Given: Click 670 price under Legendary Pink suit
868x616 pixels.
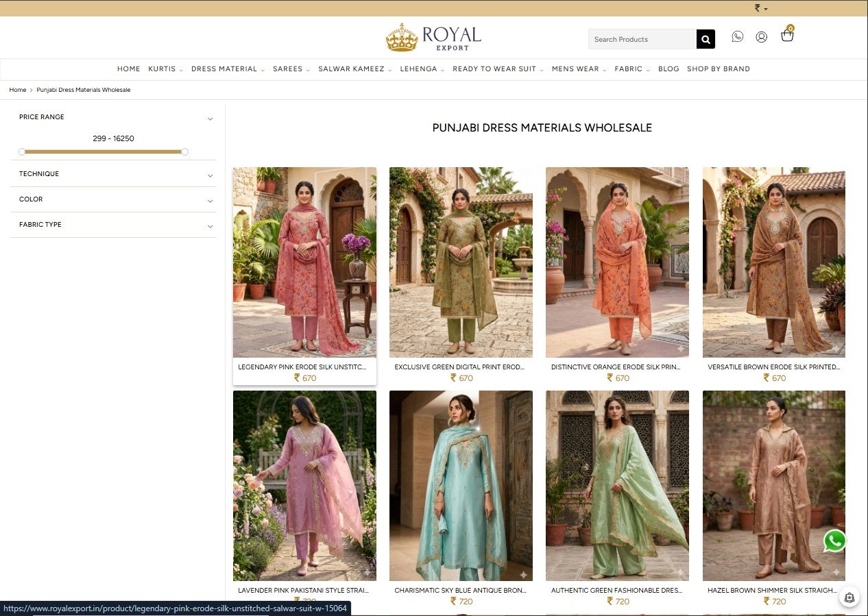Looking at the screenshot, I should (x=305, y=378).
